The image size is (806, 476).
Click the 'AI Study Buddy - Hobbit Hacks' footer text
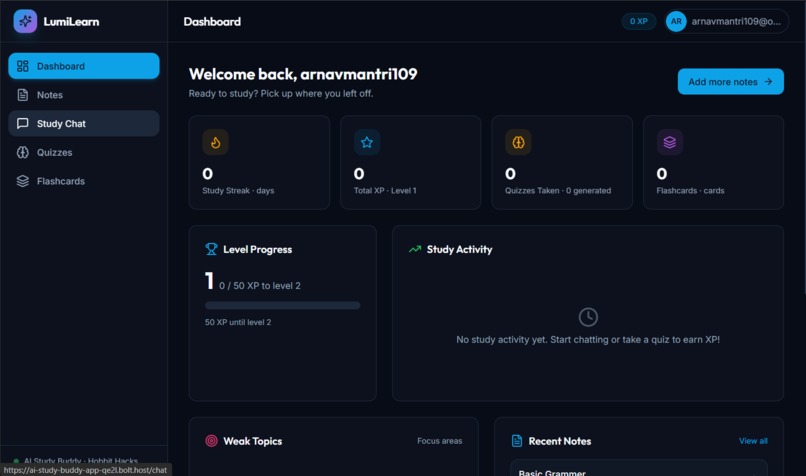pos(81,461)
